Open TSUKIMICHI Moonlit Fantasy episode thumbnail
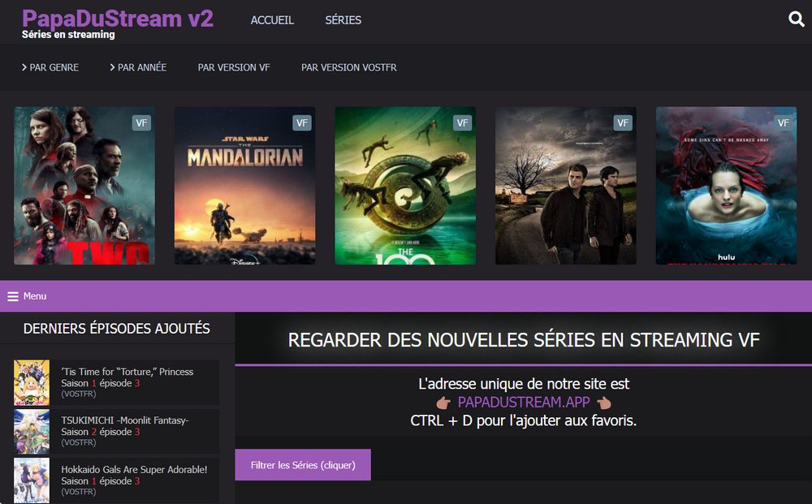The image size is (812, 504). (32, 432)
